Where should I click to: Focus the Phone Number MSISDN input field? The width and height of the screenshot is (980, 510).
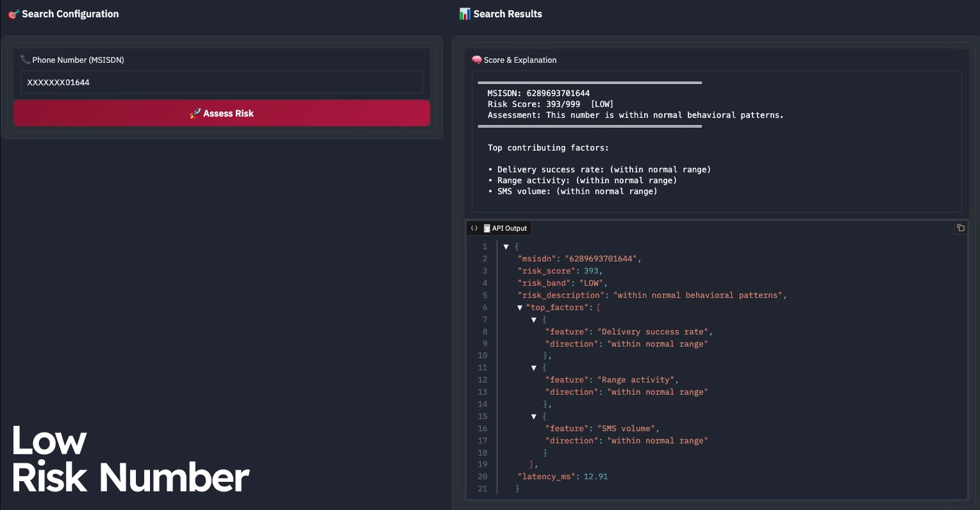(222, 83)
